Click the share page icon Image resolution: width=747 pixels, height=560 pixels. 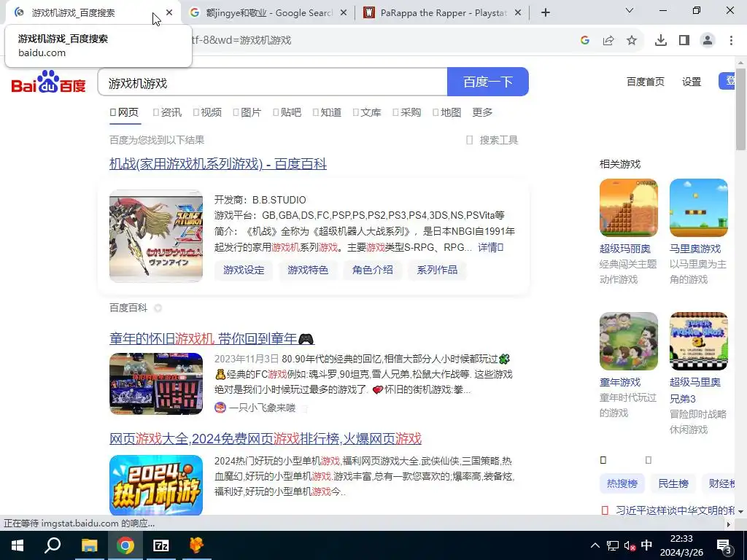pyautogui.click(x=608, y=41)
